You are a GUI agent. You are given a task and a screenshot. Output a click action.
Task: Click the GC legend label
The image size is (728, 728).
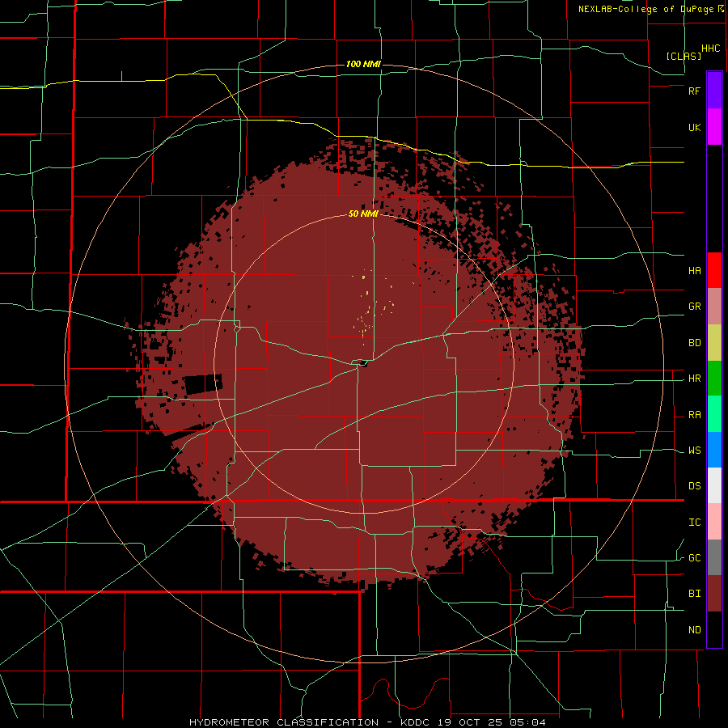[695, 558]
